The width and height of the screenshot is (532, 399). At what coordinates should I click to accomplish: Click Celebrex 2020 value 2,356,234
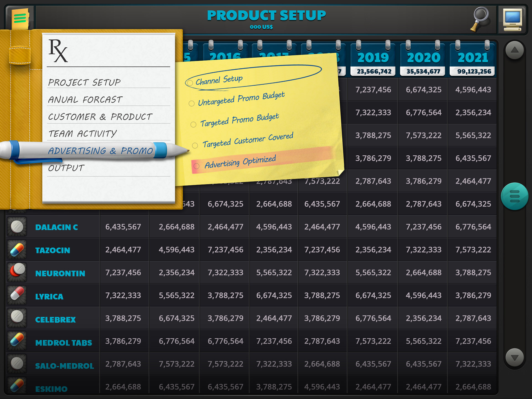423,318
